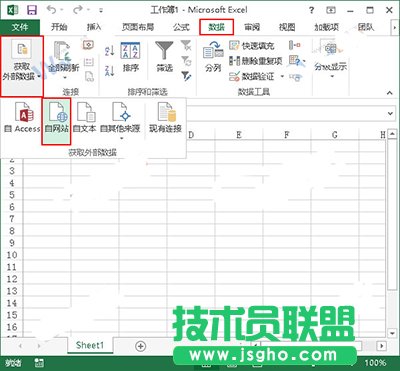The width and height of the screenshot is (400, 371).
Task: Select the 数据 (Data) ribbon tab
Action: [216, 27]
